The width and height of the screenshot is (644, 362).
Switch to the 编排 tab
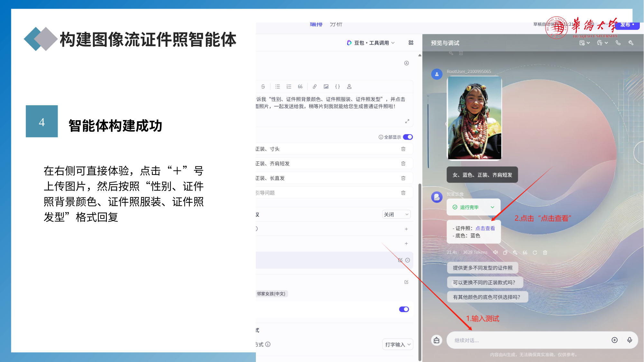click(316, 24)
